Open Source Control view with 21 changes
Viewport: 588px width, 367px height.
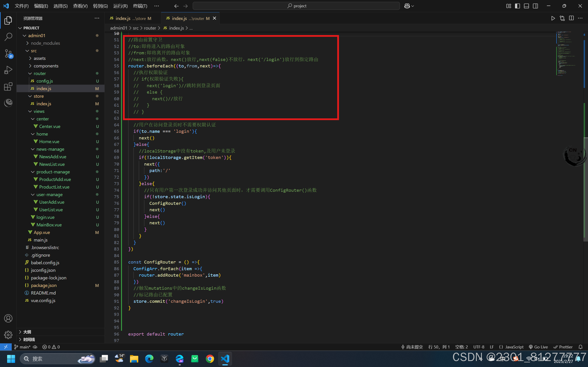click(x=8, y=53)
